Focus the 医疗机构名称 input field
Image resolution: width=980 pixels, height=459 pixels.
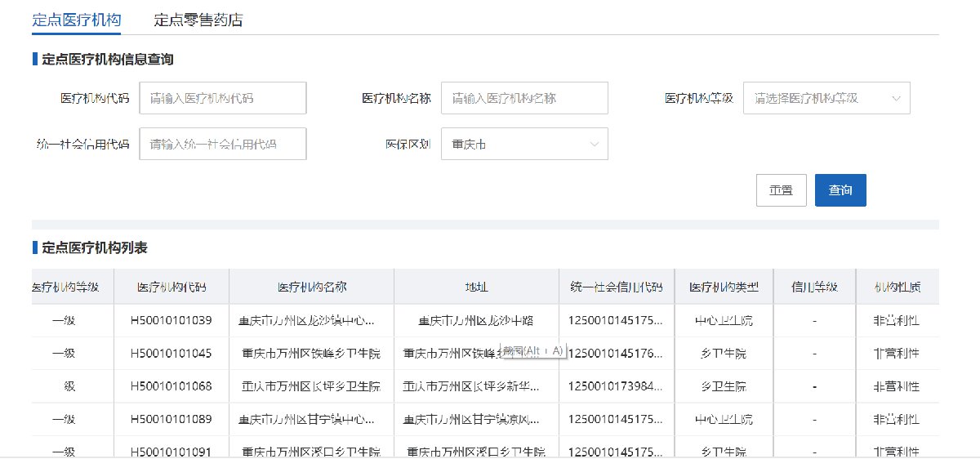coord(524,98)
